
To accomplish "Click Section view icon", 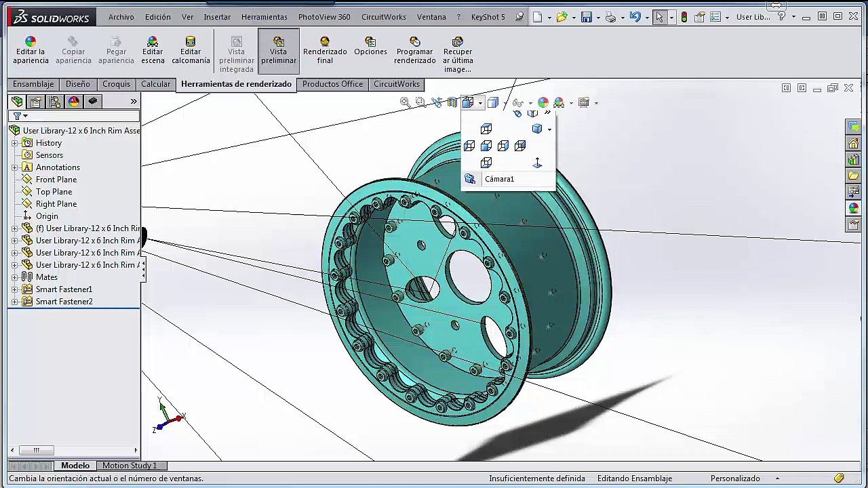I will point(452,102).
